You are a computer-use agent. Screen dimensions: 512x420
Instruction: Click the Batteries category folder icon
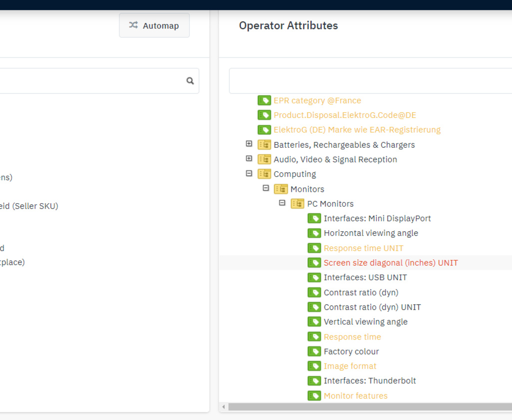coord(264,144)
